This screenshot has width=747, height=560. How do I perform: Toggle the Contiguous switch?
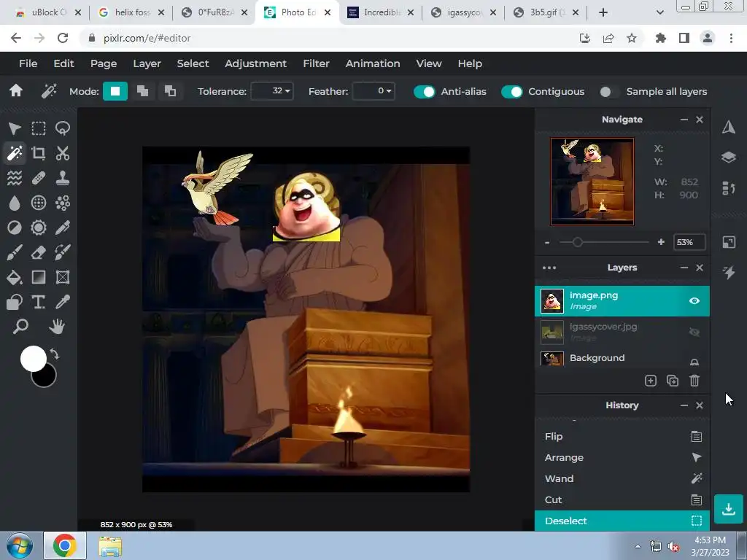coord(511,91)
